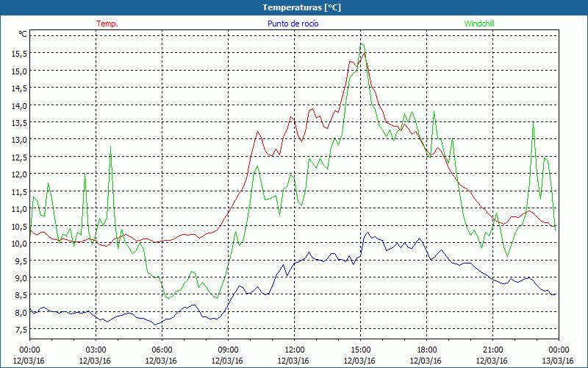
Task: Click the 8,5 y-axis value
Action: [x=21, y=295]
